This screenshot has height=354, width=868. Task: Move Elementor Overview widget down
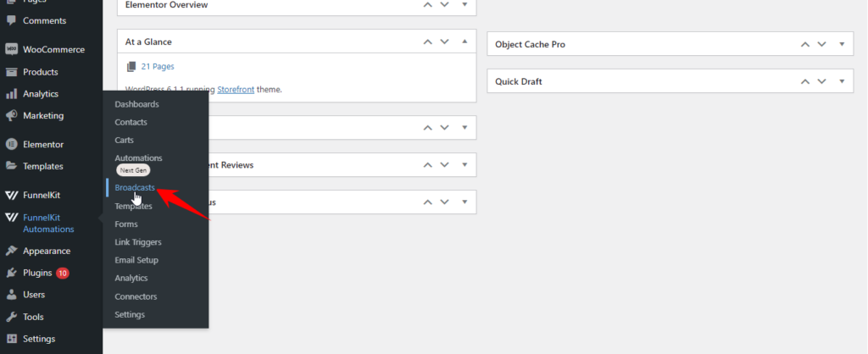[444, 4]
